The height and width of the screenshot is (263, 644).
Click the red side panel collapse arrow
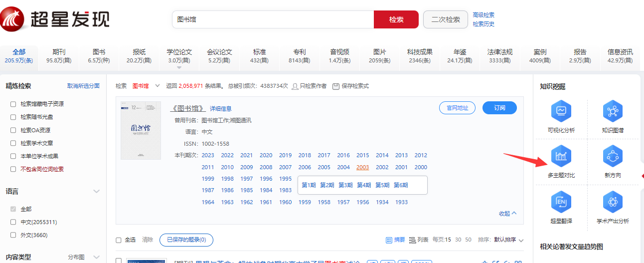642,176
